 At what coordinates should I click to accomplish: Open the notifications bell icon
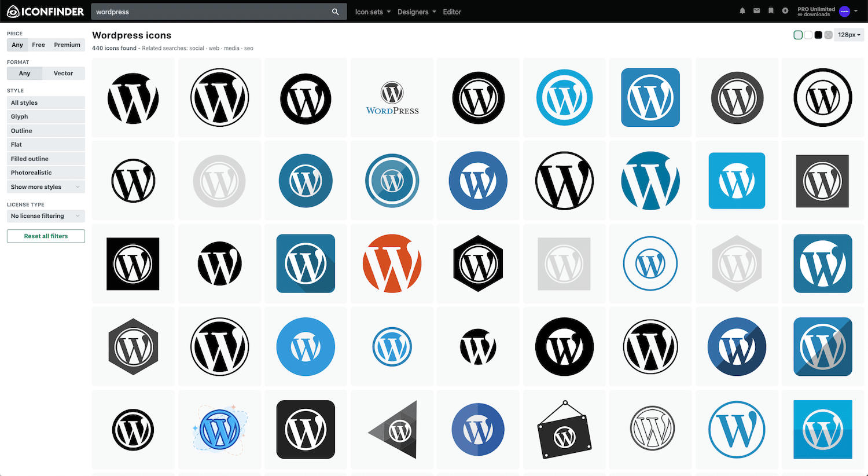(742, 11)
